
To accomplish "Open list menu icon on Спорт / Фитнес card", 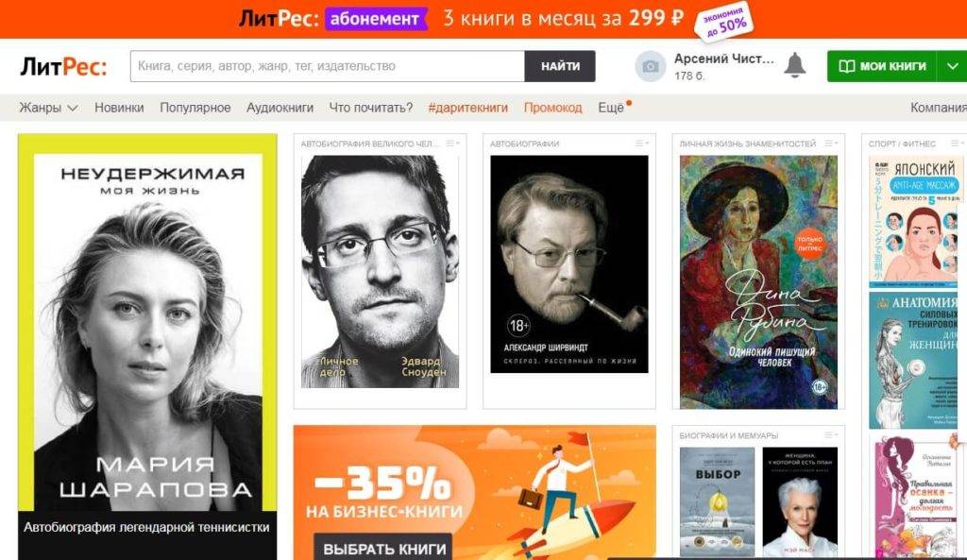I will (x=958, y=144).
